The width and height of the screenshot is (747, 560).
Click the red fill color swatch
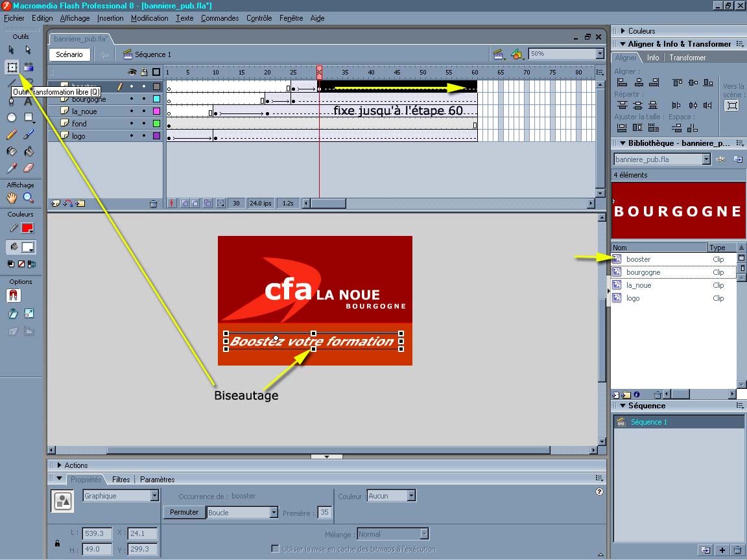click(x=27, y=228)
